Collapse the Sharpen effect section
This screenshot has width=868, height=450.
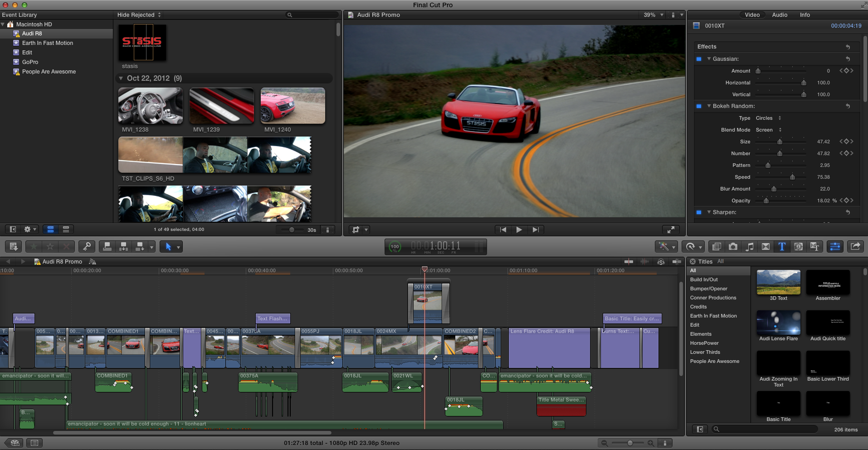(709, 212)
